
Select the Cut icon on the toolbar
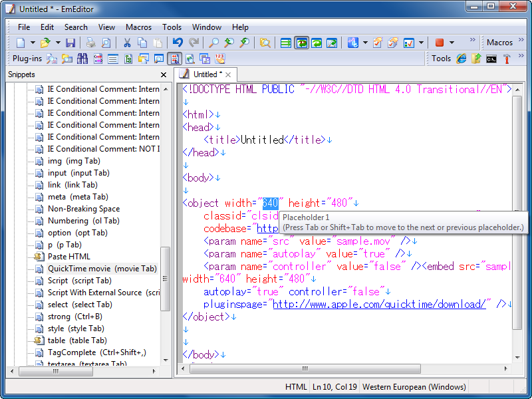[126, 43]
